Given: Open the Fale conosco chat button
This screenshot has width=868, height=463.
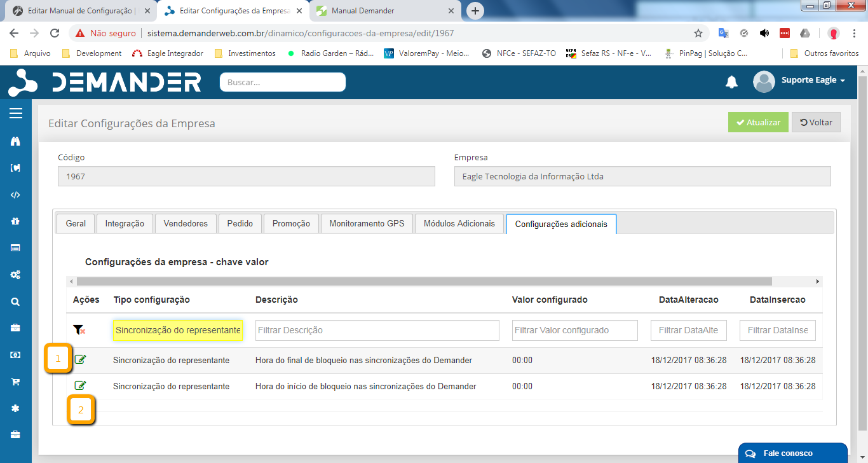Looking at the screenshot, I should pyautogui.click(x=793, y=453).
